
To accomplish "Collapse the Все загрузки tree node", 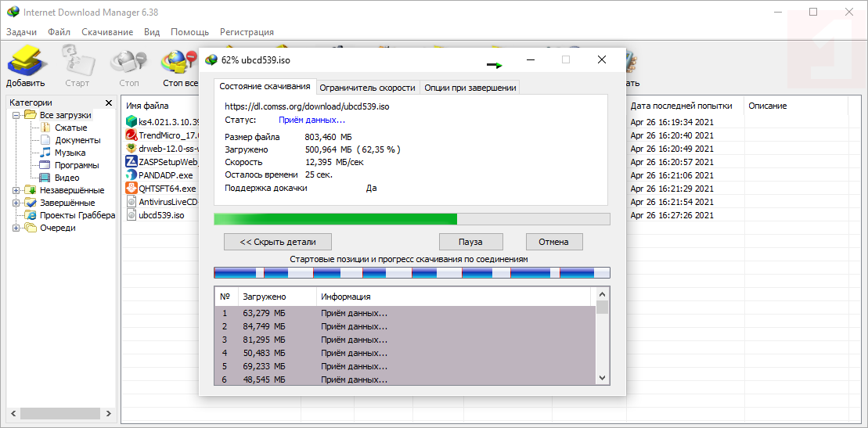I will point(16,115).
